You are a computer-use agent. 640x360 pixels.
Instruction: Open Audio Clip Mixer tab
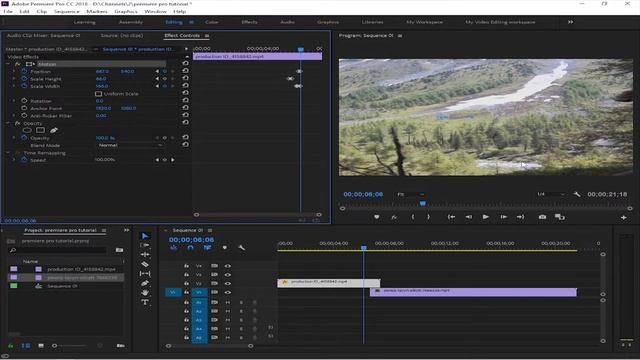coord(44,36)
